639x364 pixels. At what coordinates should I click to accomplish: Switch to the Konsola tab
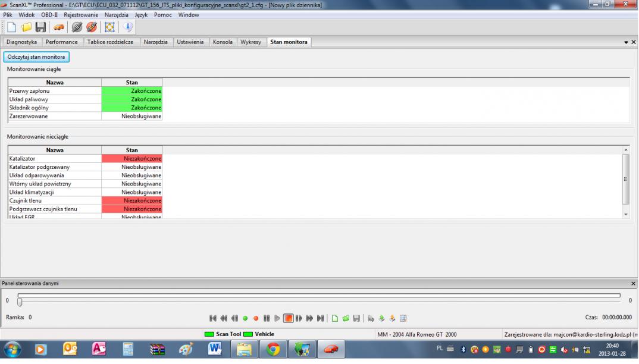point(223,42)
